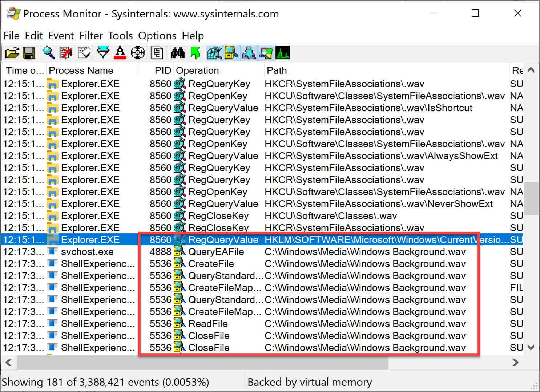Open the Filter funnel icon
Image resolution: width=540 pixels, height=392 pixels.
tap(103, 53)
